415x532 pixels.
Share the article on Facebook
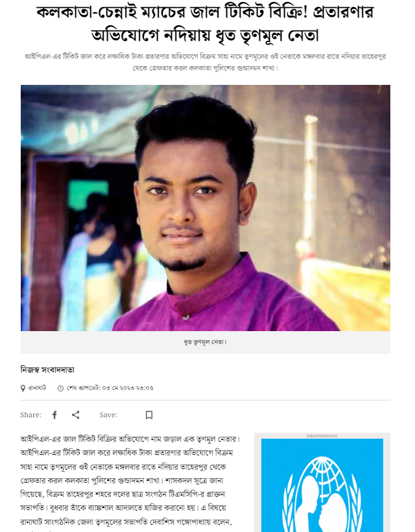point(54,415)
